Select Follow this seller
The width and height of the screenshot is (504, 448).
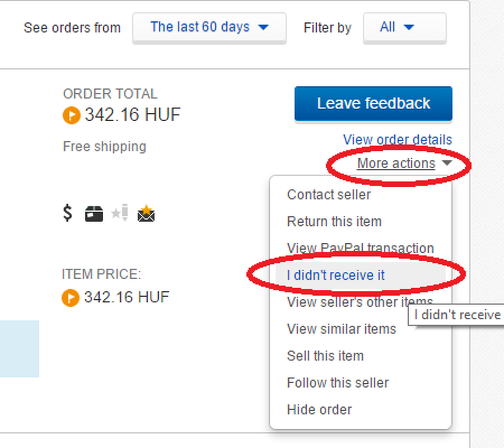click(337, 383)
